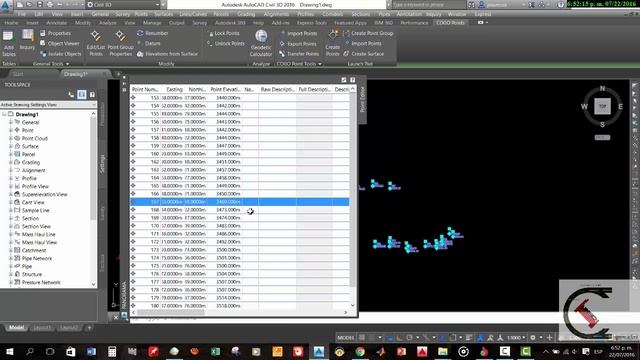Image resolution: width=640 pixels, height=360 pixels.
Task: Select the Mass Haul Line tree item
Action: (38, 234)
